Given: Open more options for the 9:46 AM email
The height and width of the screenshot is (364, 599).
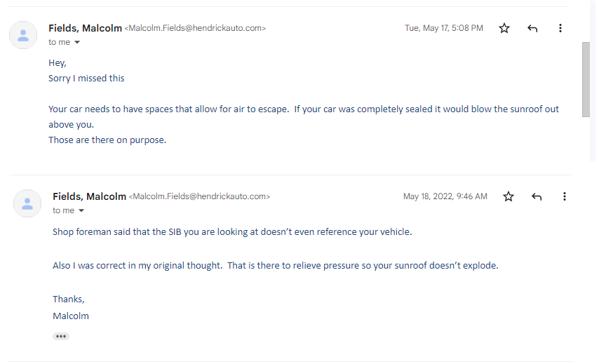Looking at the screenshot, I should pyautogui.click(x=564, y=196).
